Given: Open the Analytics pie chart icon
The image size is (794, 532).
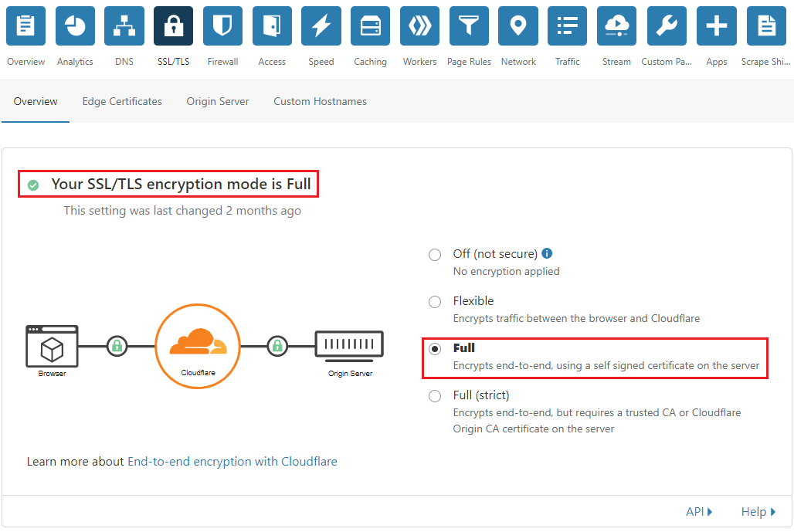Looking at the screenshot, I should 75,25.
